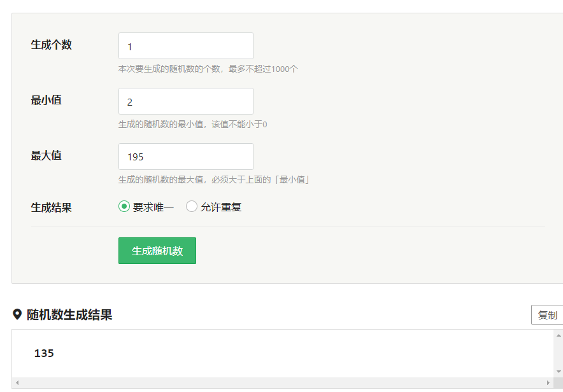Click the result box scroll down arrow
This screenshot has height=392, width=563.
(559, 372)
